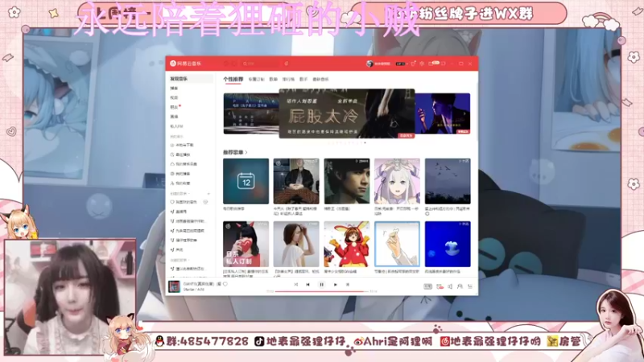Switch to the 最新音乐 tab
This screenshot has height=362, width=644.
coord(320,79)
